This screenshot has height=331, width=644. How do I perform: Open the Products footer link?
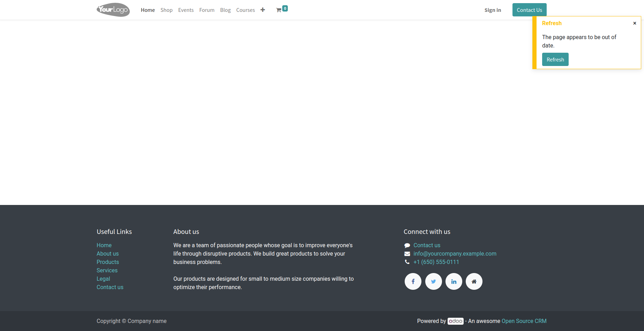pos(108,262)
